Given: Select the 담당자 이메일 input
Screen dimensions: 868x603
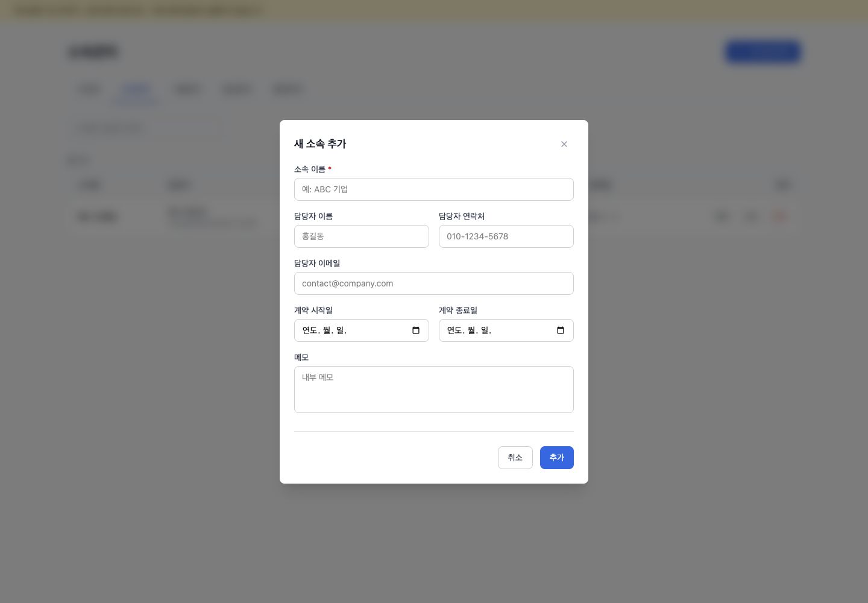Looking at the screenshot, I should pos(434,283).
